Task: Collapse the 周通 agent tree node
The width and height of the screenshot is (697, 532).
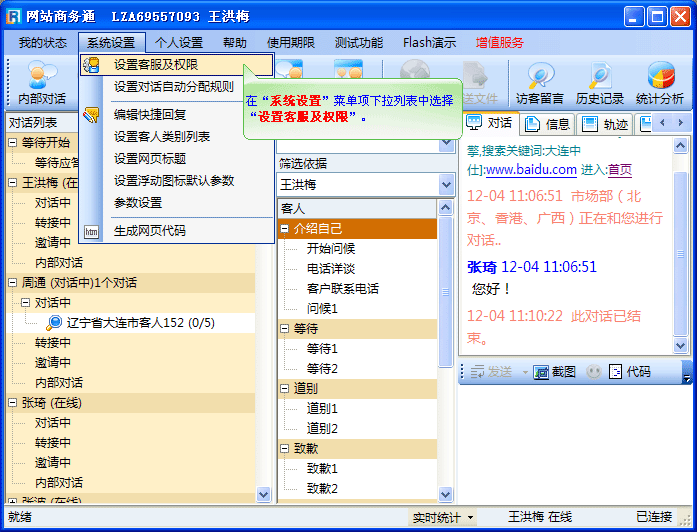Action: pos(13,283)
